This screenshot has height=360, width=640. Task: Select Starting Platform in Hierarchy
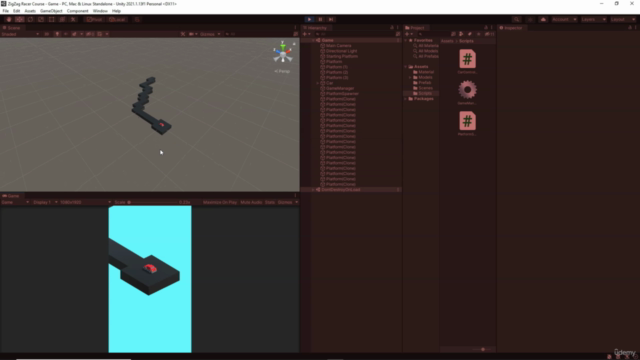342,56
